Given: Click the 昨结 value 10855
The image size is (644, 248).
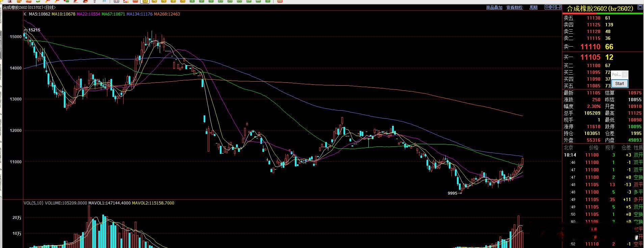Looking at the screenshot, I should click(x=635, y=100).
